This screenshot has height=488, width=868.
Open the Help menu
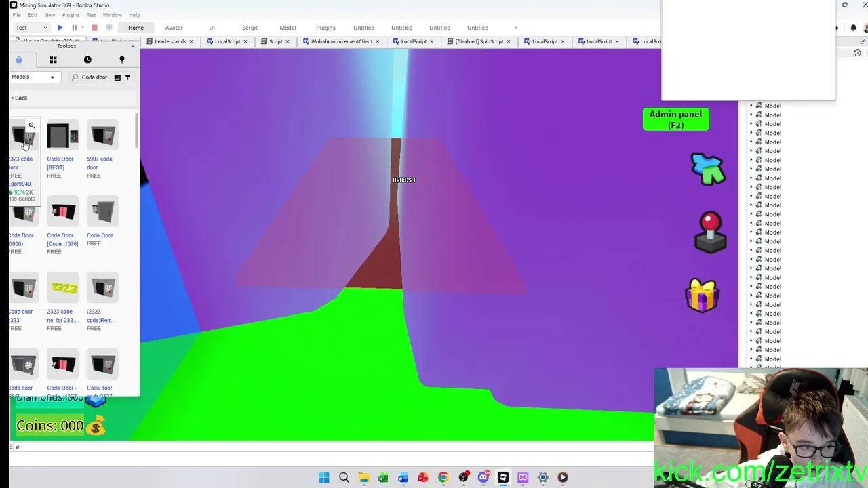point(134,15)
